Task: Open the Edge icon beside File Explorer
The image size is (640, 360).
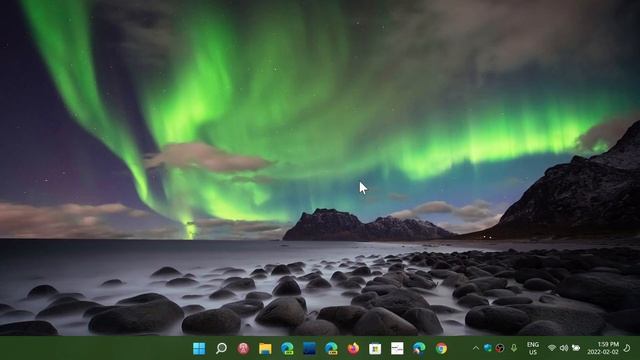Action: [287, 348]
